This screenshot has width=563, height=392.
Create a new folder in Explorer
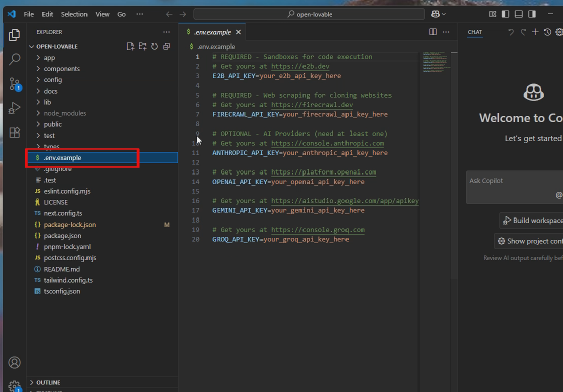[142, 46]
